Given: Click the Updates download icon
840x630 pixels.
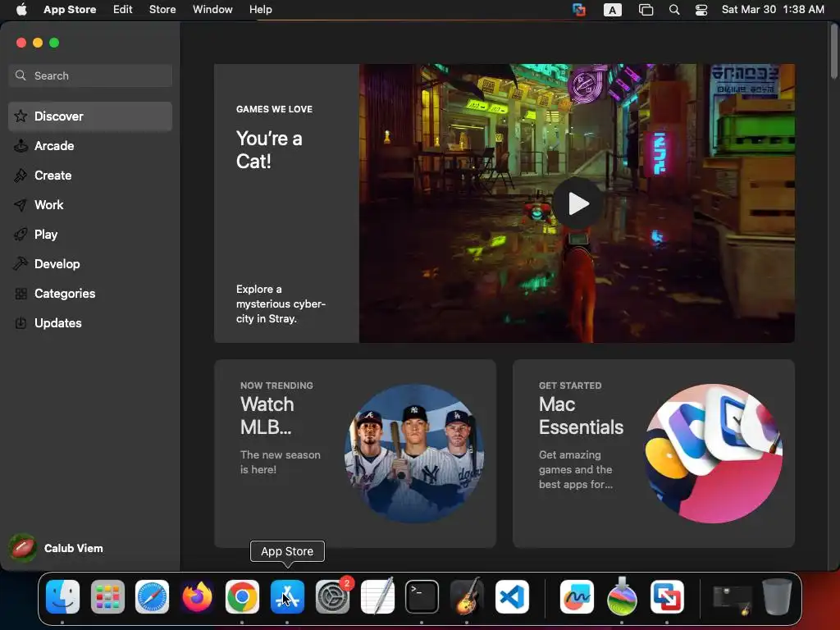Looking at the screenshot, I should pyautogui.click(x=21, y=323).
